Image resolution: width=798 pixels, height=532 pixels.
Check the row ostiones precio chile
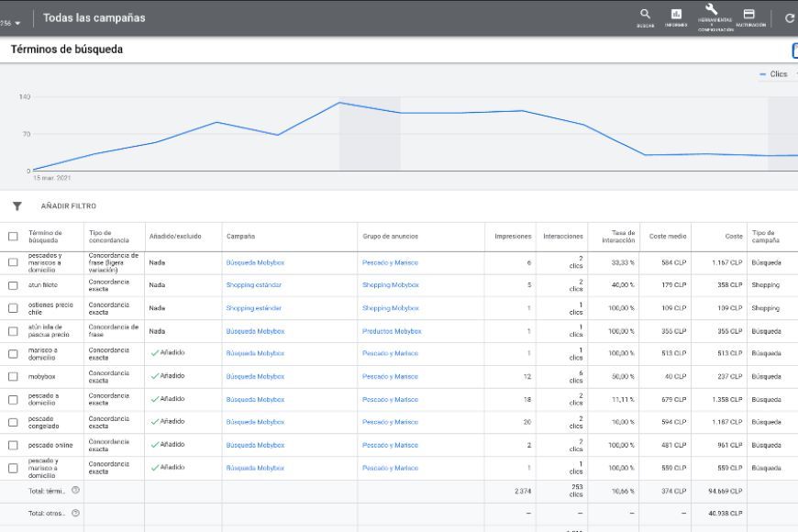point(13,308)
